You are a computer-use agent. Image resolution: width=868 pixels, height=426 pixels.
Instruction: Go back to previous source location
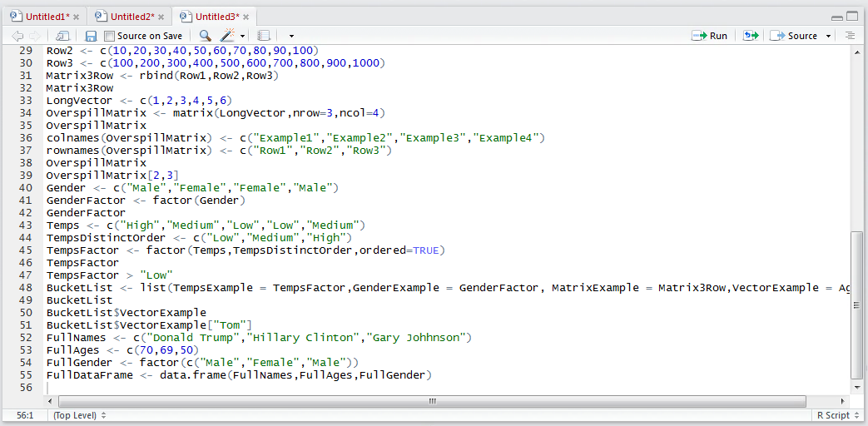[17, 36]
